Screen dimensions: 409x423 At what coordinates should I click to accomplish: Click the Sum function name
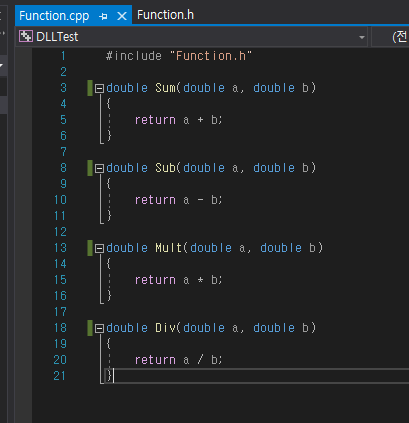[165, 88]
